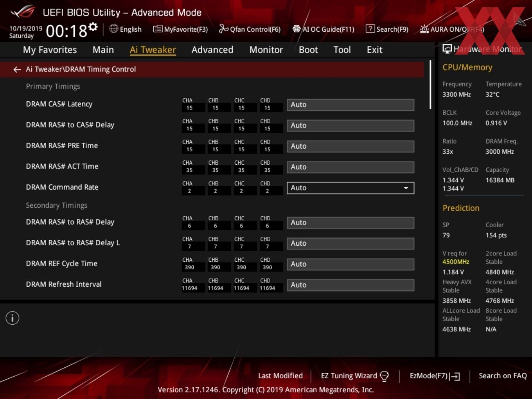Open the Tool tab
The image size is (532, 399).
(342, 50)
